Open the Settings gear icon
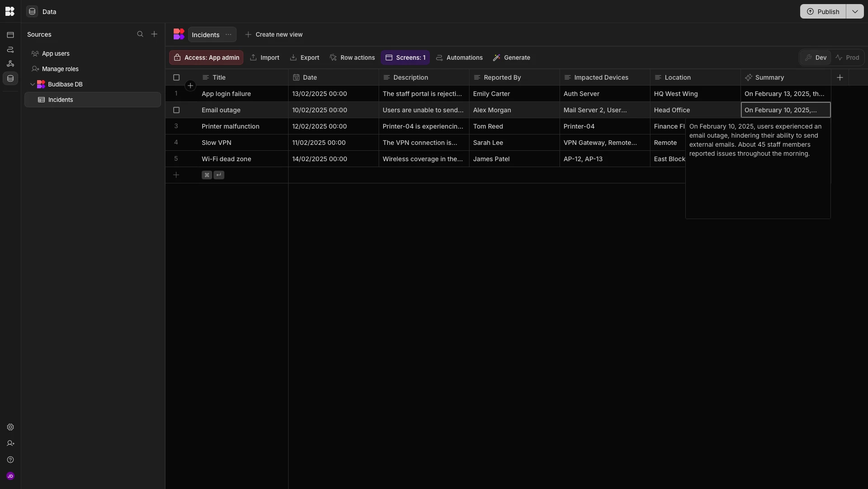The image size is (868, 489). (10, 427)
